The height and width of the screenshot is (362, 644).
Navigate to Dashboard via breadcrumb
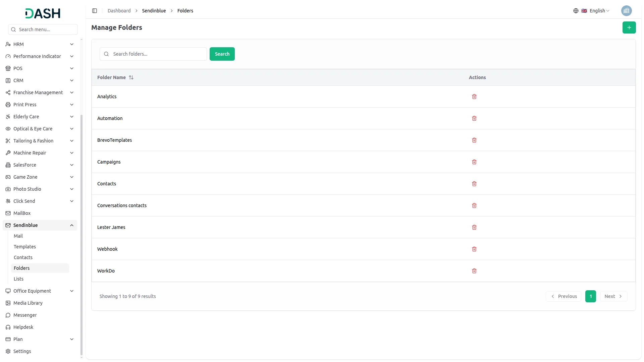point(119,10)
